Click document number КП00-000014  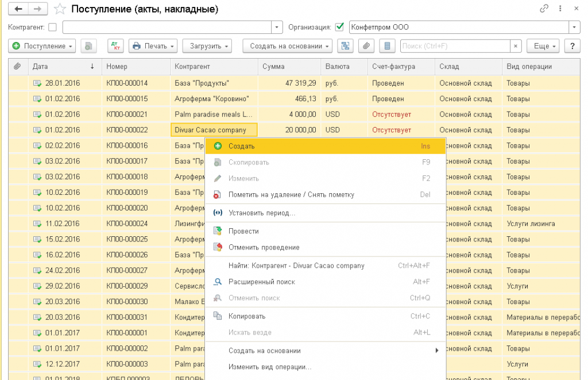point(127,83)
